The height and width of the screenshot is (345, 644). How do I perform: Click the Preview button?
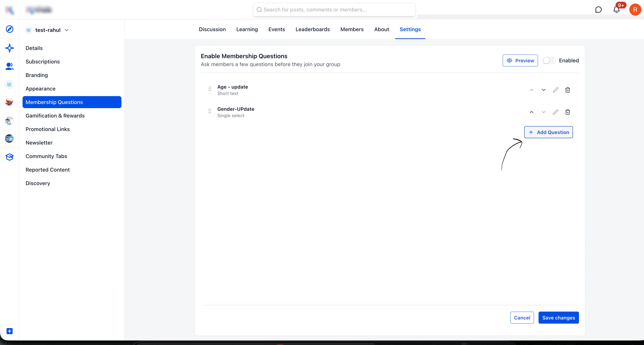coord(520,60)
